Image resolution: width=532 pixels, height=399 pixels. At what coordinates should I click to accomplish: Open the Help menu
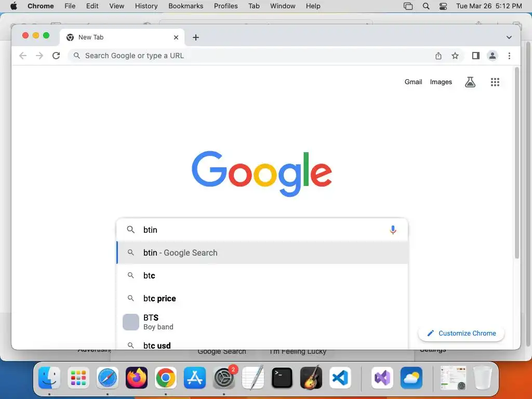313,6
